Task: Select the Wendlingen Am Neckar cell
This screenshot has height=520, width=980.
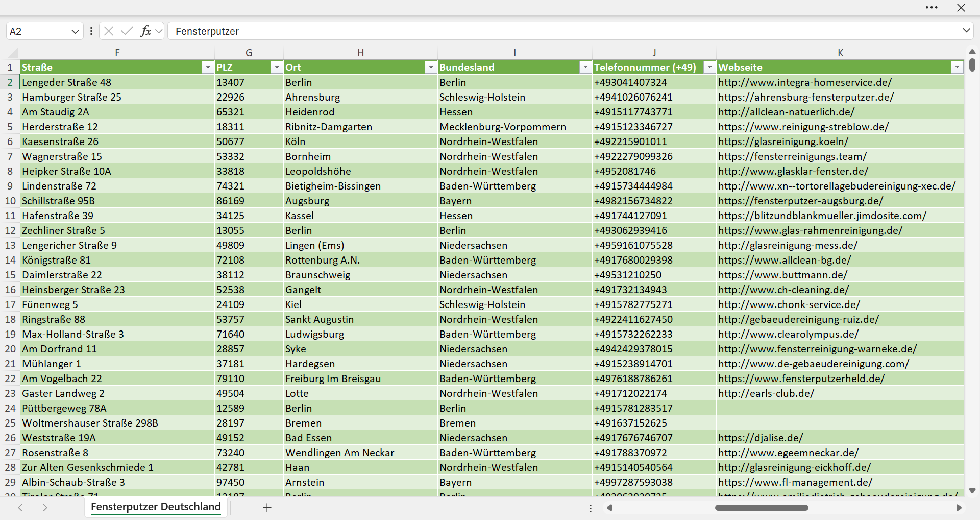Action: (x=360, y=453)
